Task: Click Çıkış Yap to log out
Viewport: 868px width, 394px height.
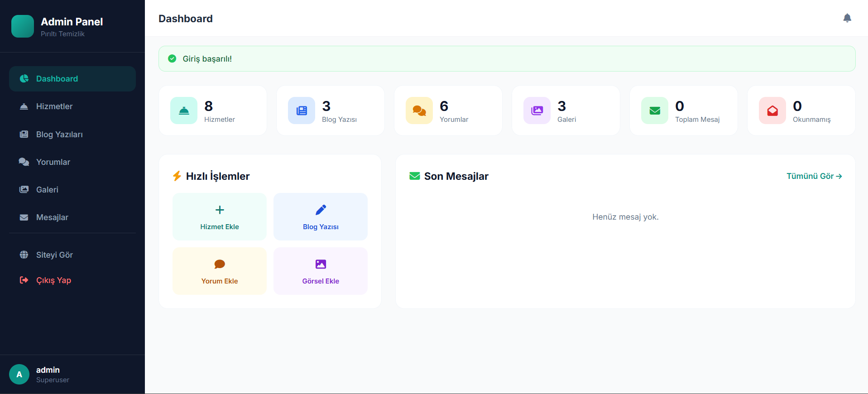Action: (x=72, y=280)
